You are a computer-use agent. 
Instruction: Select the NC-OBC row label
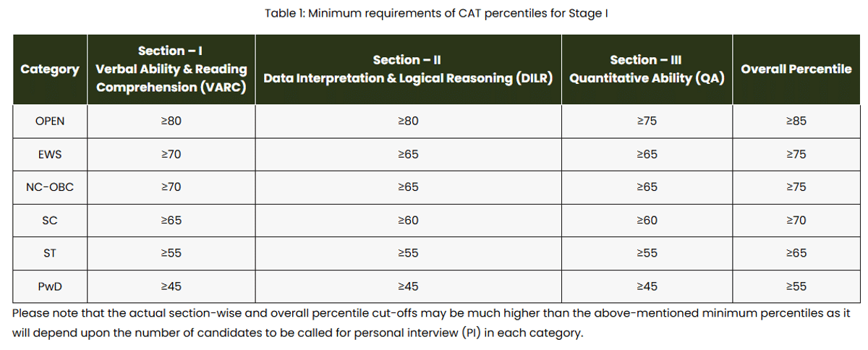50,187
